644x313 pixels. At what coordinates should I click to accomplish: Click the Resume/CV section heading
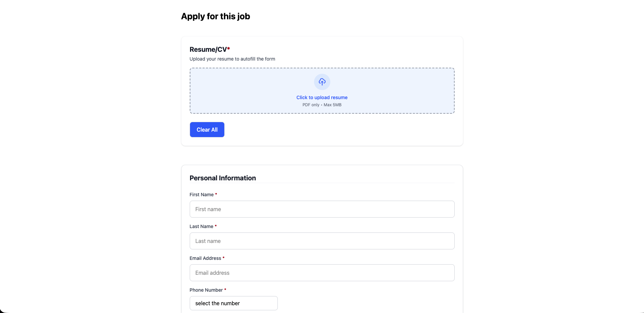point(208,49)
